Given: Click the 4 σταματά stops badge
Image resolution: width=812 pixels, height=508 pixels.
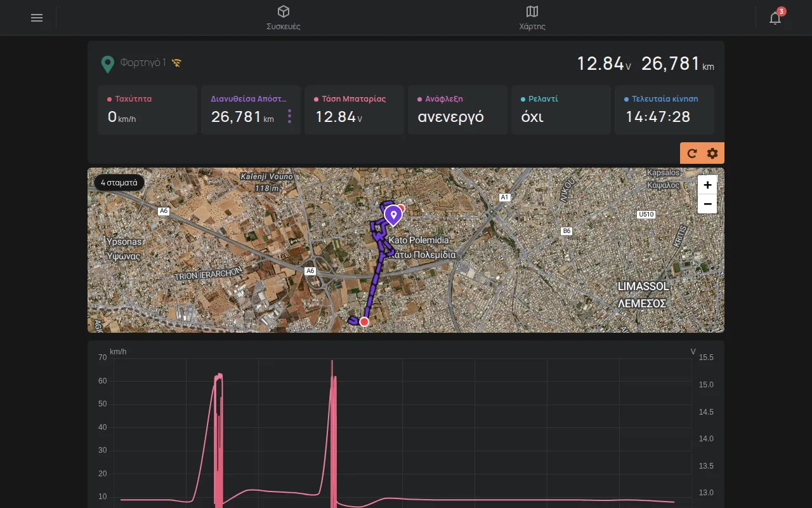Looking at the screenshot, I should tap(119, 182).
